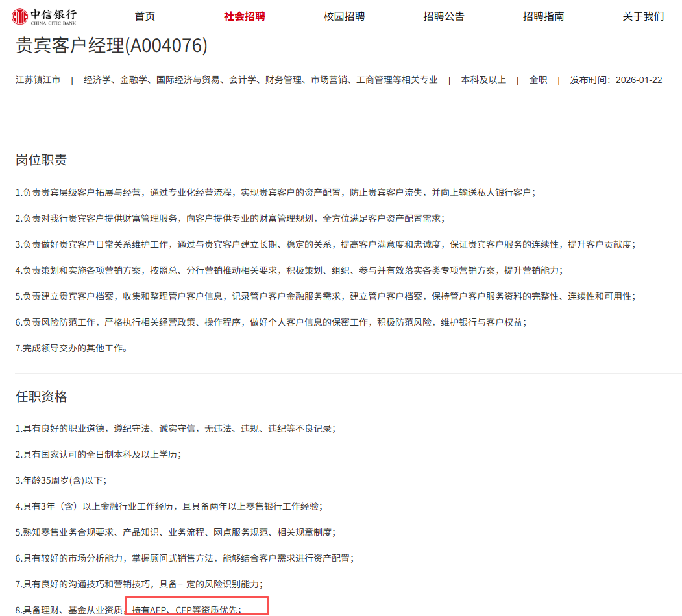The width and height of the screenshot is (682, 616).
Task: Click the 本科及以上 education requirement
Action: click(x=483, y=80)
